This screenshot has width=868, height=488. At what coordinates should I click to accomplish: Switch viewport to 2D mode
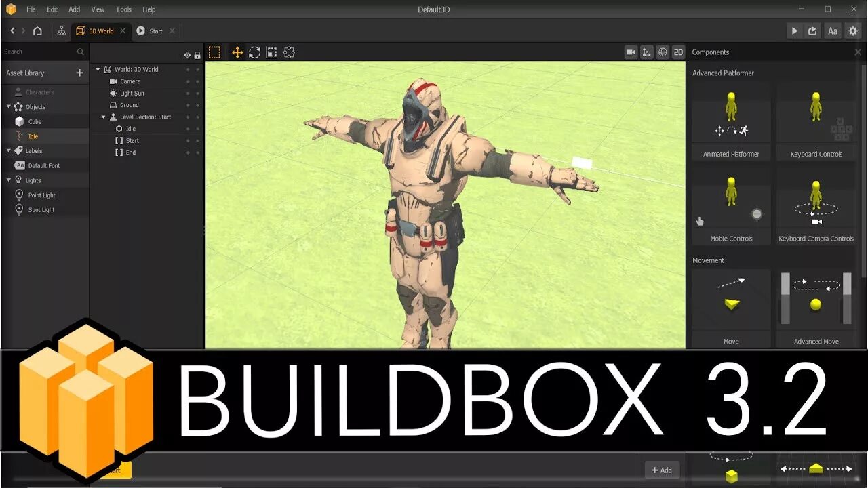678,52
